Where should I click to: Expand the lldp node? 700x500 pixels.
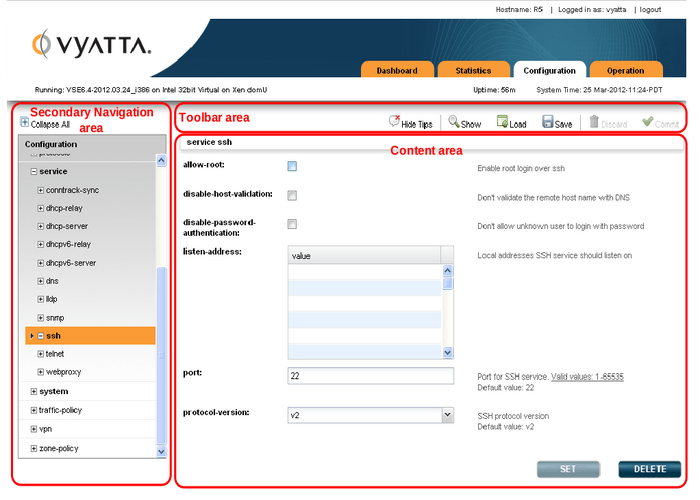pyautogui.click(x=41, y=299)
